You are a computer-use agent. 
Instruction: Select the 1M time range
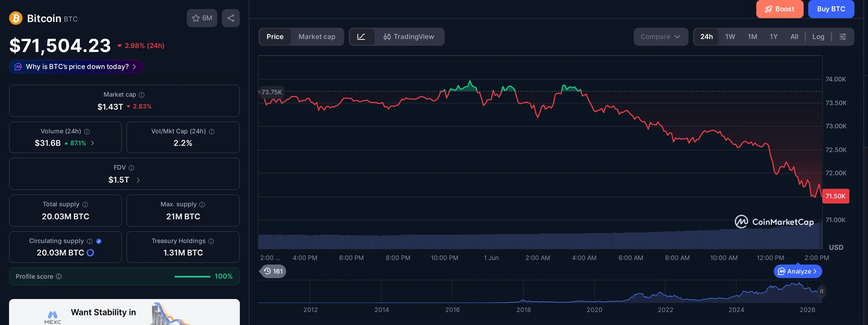pyautogui.click(x=752, y=37)
